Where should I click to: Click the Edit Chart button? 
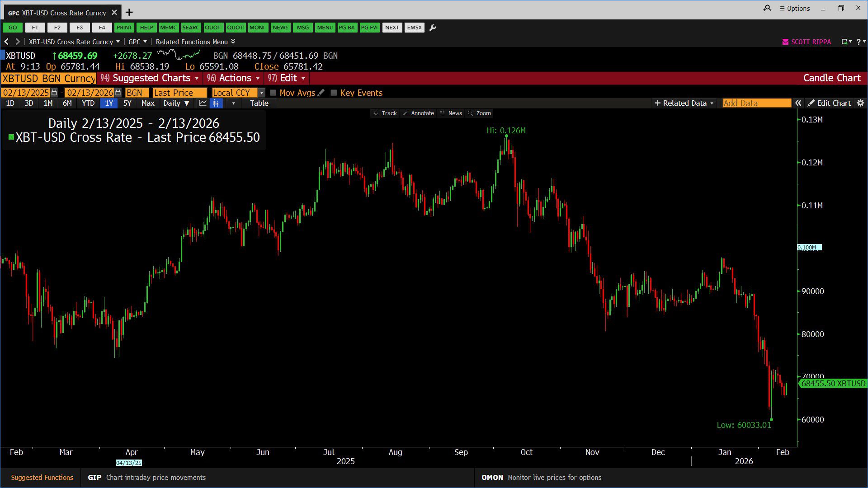(x=830, y=103)
